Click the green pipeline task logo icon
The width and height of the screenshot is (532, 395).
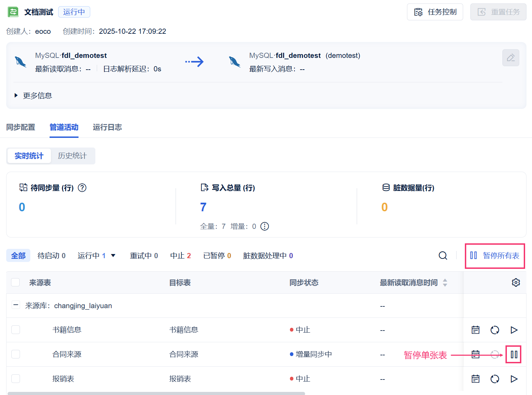13,12
